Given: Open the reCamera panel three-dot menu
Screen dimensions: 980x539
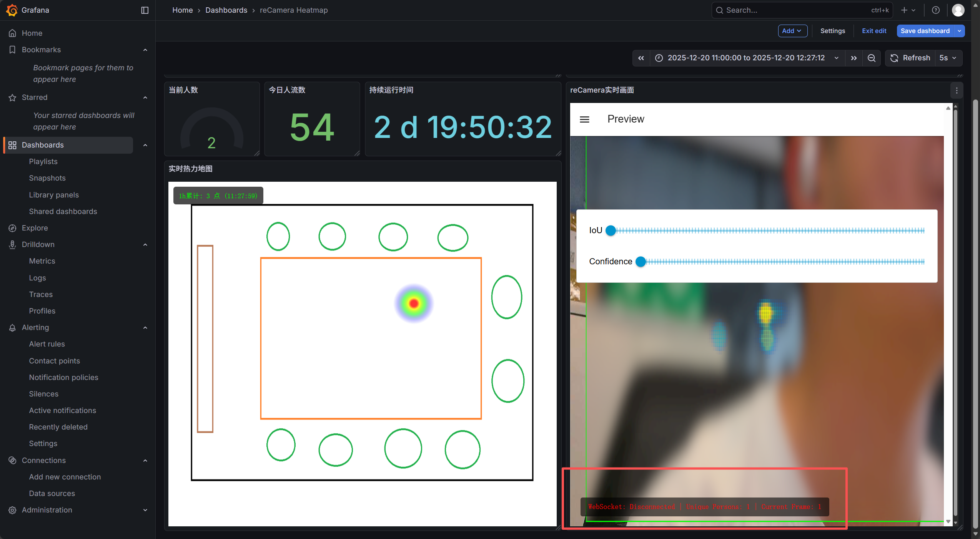Looking at the screenshot, I should [x=957, y=91].
